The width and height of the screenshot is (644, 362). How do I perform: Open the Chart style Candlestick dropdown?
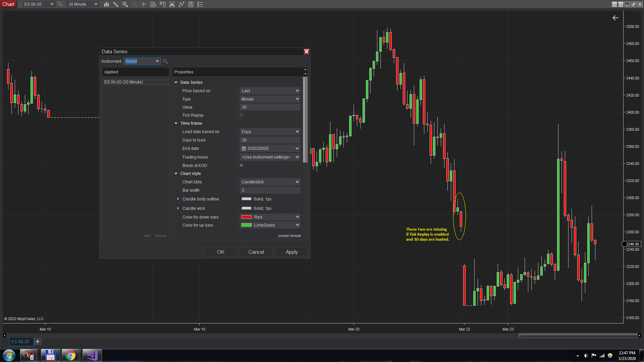[270, 182]
